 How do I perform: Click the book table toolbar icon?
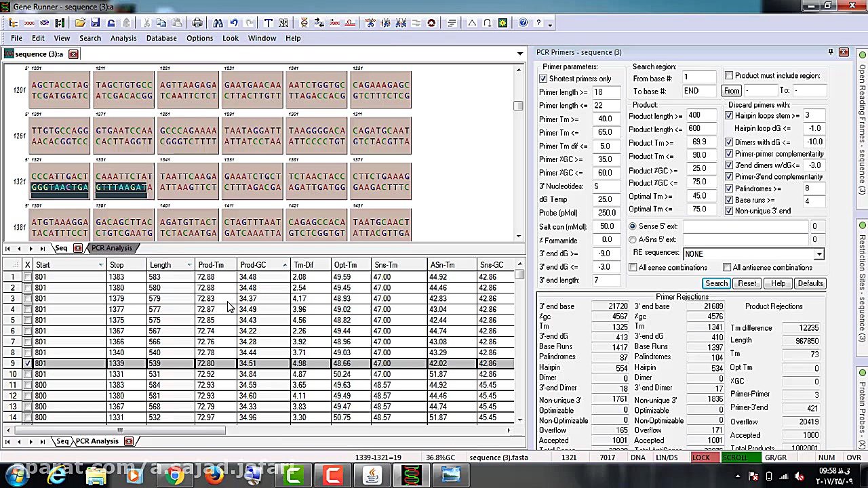283,23
